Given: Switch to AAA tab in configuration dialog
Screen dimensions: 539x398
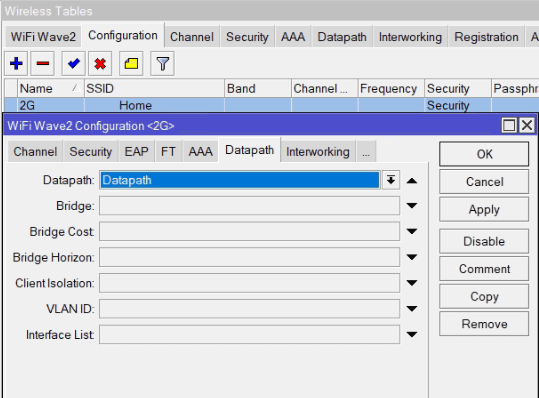Looking at the screenshot, I should click(200, 152).
